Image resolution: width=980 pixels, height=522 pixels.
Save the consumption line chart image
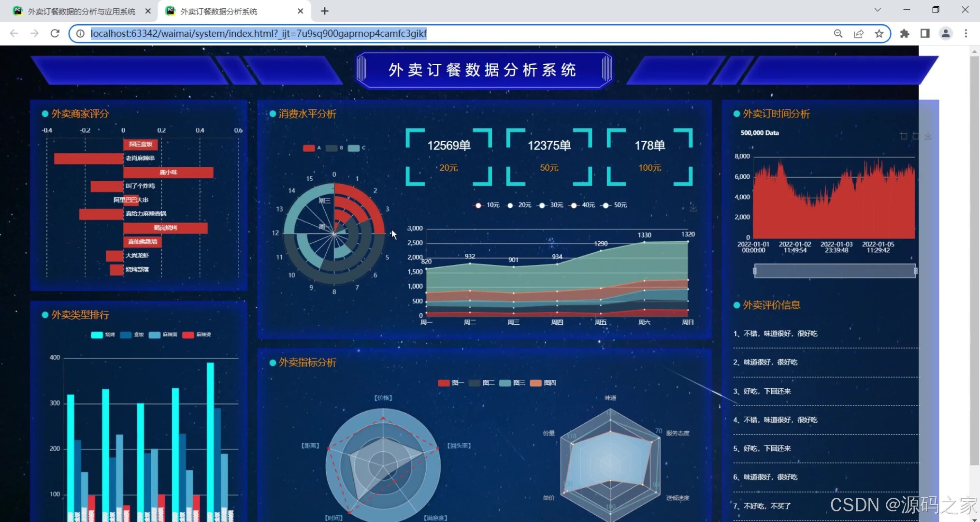[693, 208]
